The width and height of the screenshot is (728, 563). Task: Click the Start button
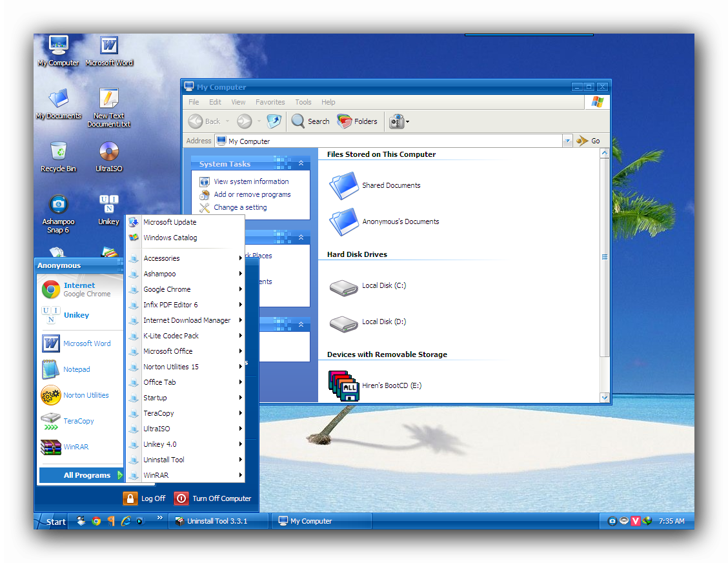pyautogui.click(x=52, y=521)
